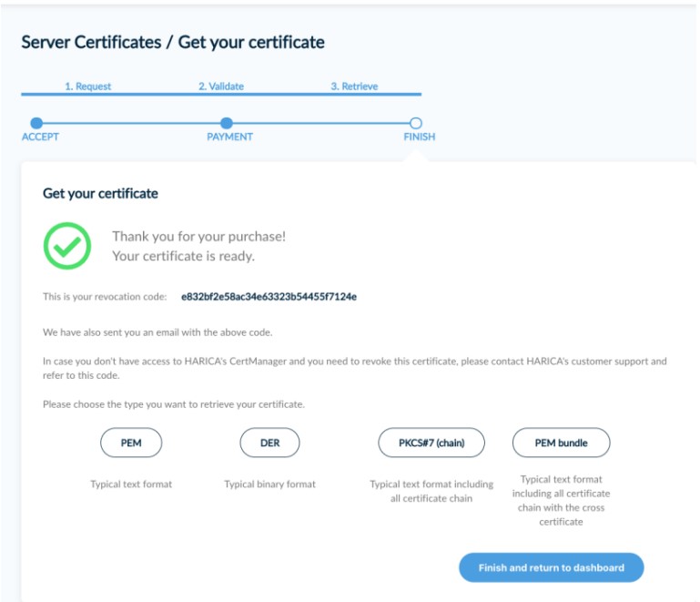Switch to the 2. Validate tab
700x602 pixels.
[x=221, y=87]
